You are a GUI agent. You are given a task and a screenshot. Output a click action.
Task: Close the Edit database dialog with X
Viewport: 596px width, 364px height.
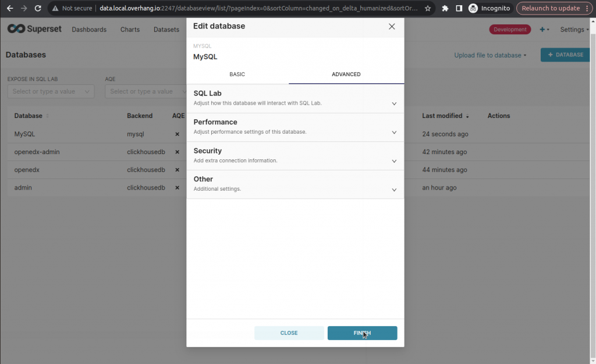coord(392,27)
